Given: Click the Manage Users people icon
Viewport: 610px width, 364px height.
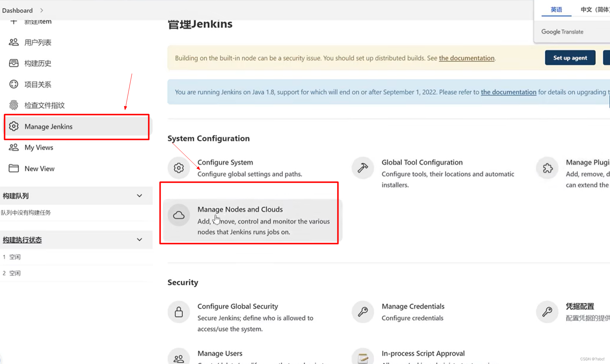Looking at the screenshot, I should pyautogui.click(x=179, y=357).
